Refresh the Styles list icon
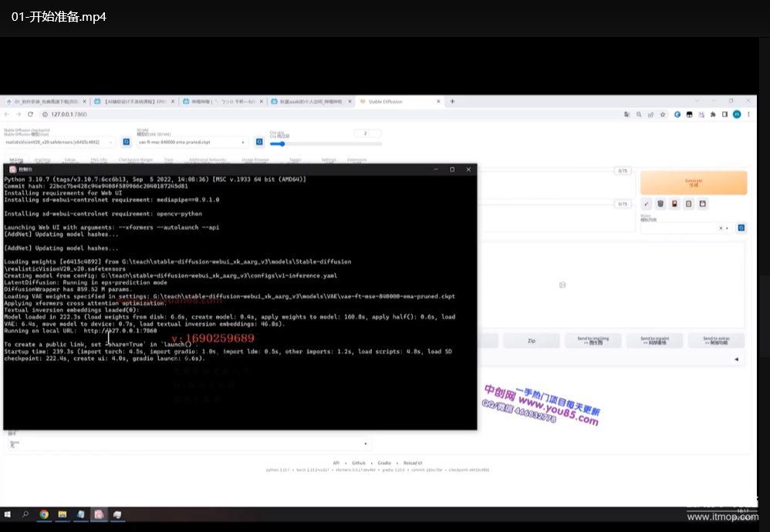This screenshot has height=532, width=770. [741, 228]
